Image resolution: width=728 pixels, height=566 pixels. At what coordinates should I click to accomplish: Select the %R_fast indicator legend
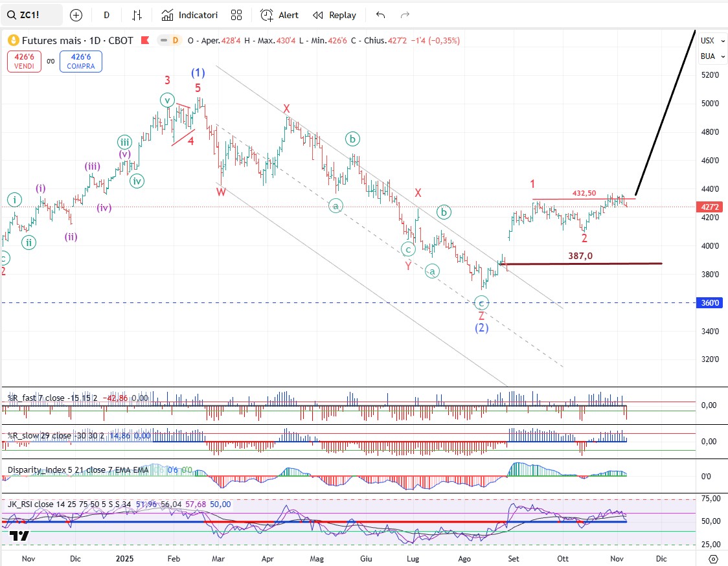(x=52, y=398)
